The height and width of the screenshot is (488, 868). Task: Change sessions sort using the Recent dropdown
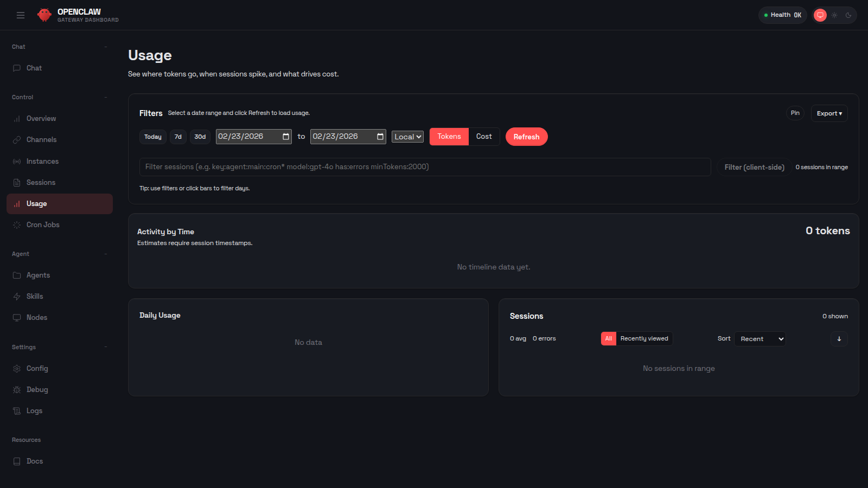(x=759, y=338)
